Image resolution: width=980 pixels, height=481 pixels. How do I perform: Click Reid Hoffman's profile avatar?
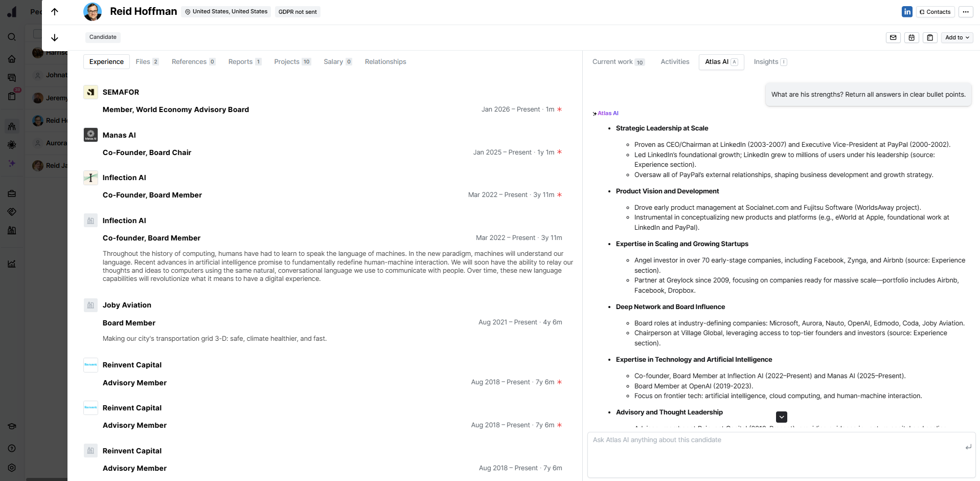click(93, 12)
